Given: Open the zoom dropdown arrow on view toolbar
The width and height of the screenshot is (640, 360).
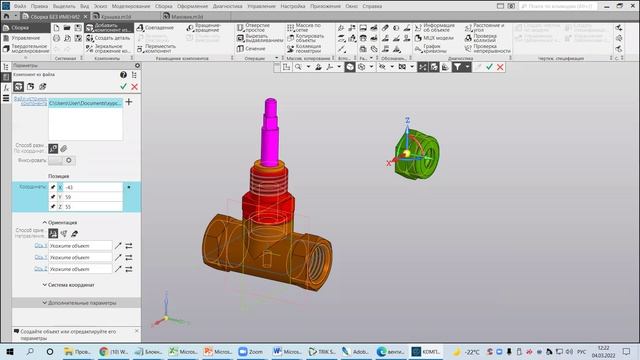Looking at the screenshot, I should point(308,67).
